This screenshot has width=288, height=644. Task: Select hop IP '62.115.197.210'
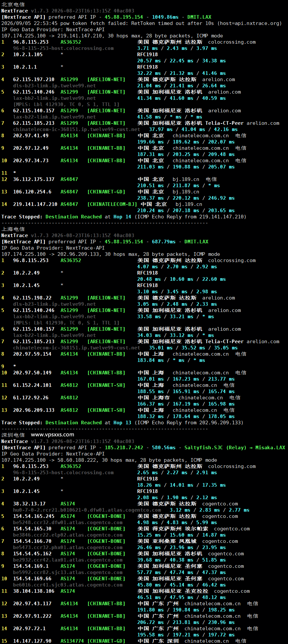pos(34,79)
